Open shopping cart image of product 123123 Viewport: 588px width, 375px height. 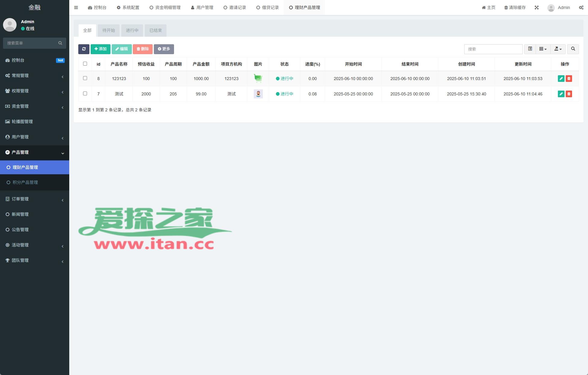pos(258,79)
